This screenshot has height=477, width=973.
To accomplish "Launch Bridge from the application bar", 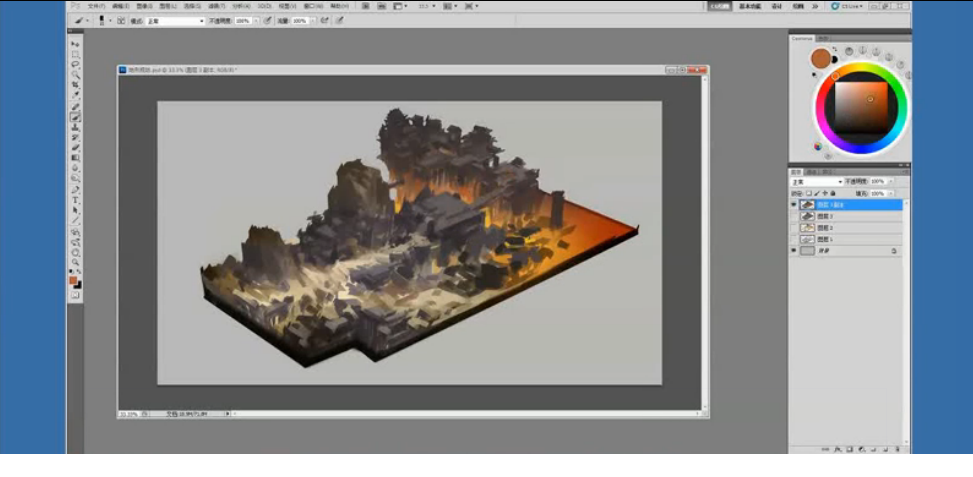I will (365, 6).
